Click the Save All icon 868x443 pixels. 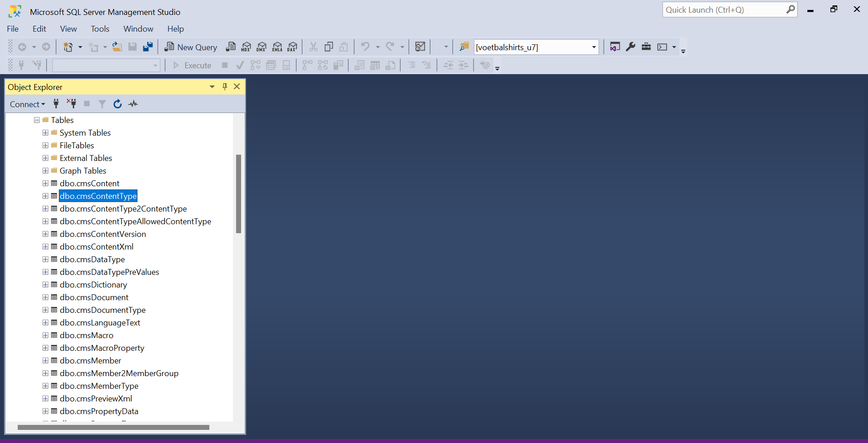pos(148,47)
